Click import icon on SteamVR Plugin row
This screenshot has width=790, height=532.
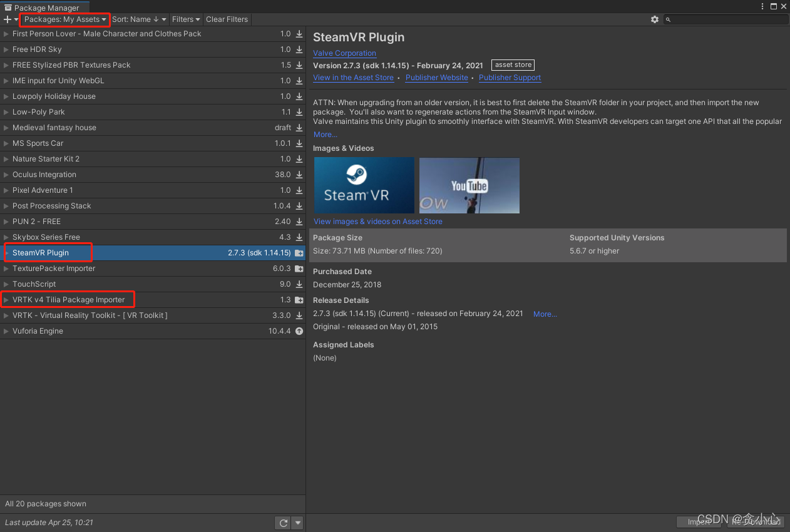(x=299, y=253)
